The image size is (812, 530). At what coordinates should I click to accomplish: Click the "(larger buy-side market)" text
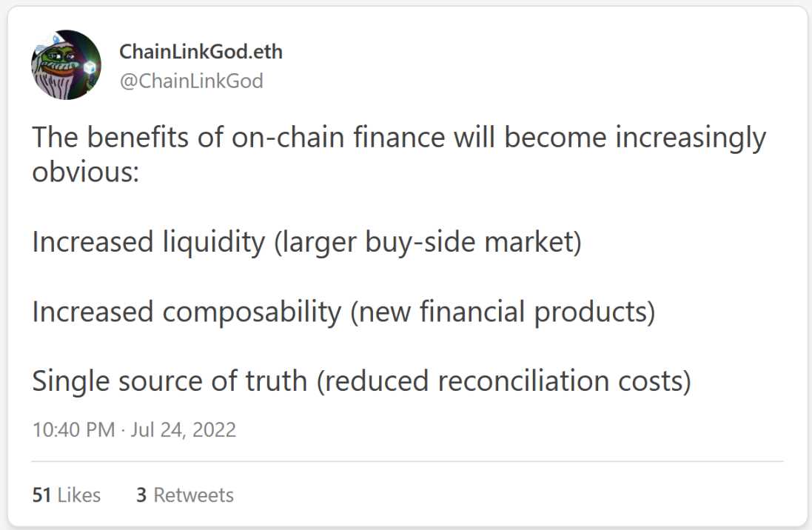428,242
